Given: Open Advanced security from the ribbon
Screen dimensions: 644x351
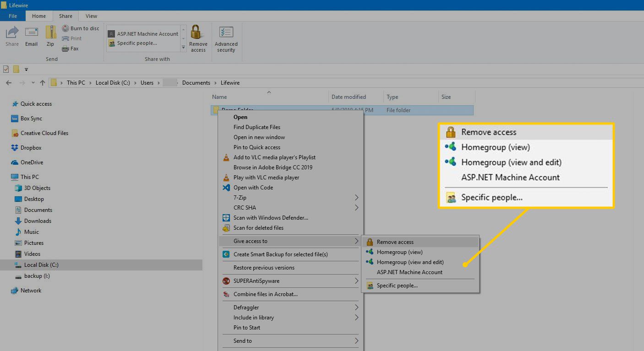Looking at the screenshot, I should [x=226, y=39].
